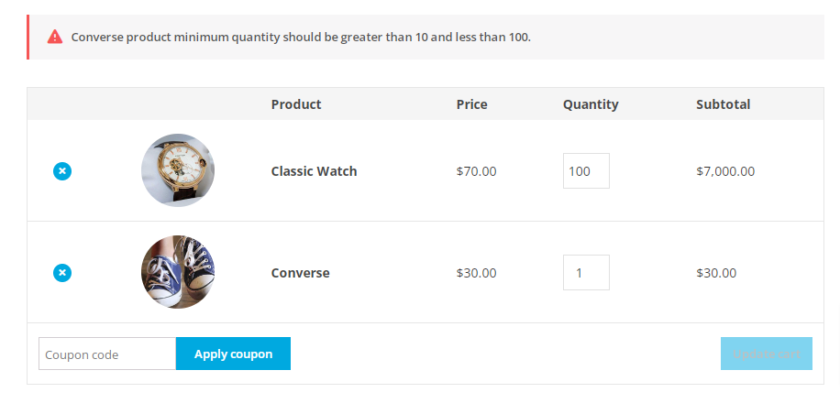840x403 pixels.
Task: Open the Converse product link
Action: (300, 273)
